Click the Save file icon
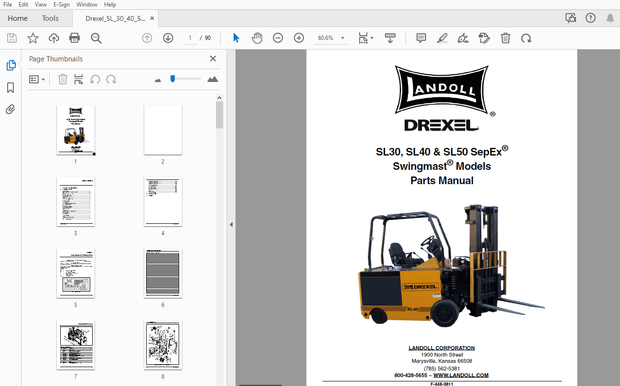620x386 pixels. tap(12, 38)
